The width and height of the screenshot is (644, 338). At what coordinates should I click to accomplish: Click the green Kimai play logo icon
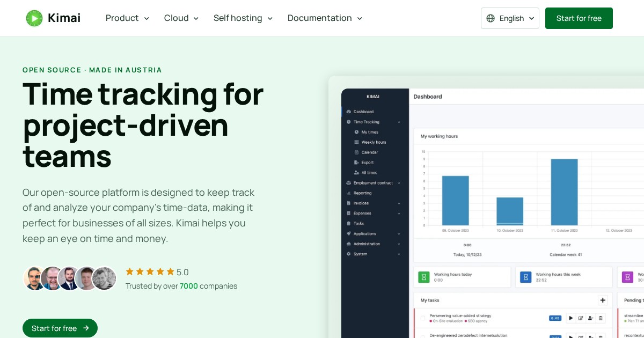tap(34, 18)
